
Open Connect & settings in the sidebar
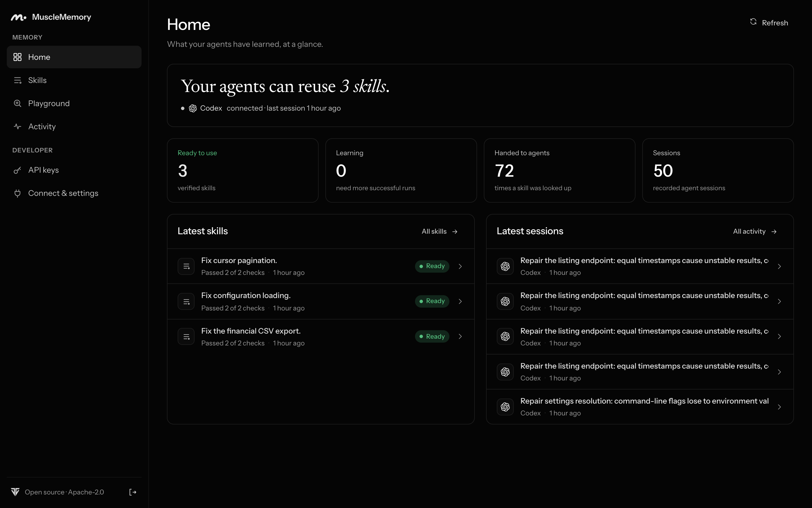coord(74,193)
